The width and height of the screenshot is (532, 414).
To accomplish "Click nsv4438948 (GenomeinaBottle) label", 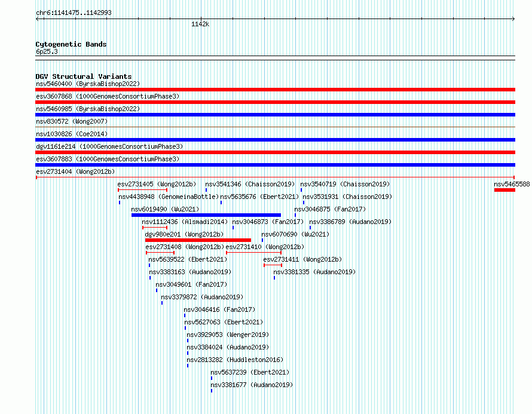I will pyautogui.click(x=169, y=197).
